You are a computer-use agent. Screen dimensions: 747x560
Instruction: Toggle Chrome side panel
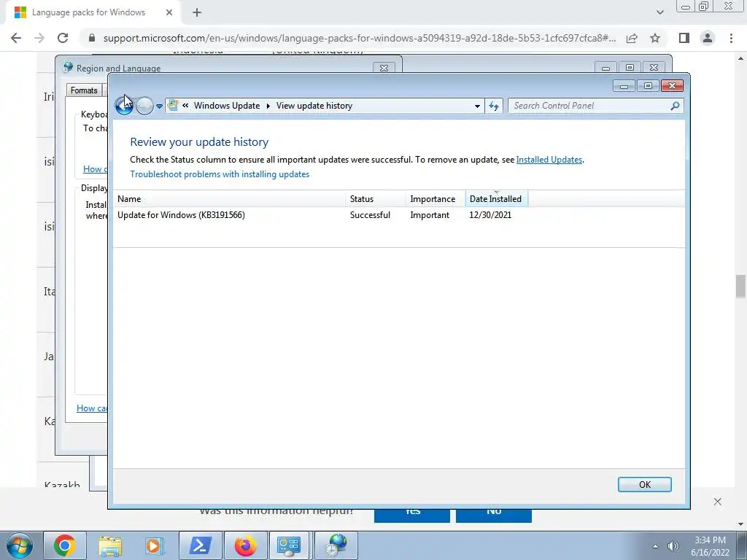pyautogui.click(x=684, y=38)
